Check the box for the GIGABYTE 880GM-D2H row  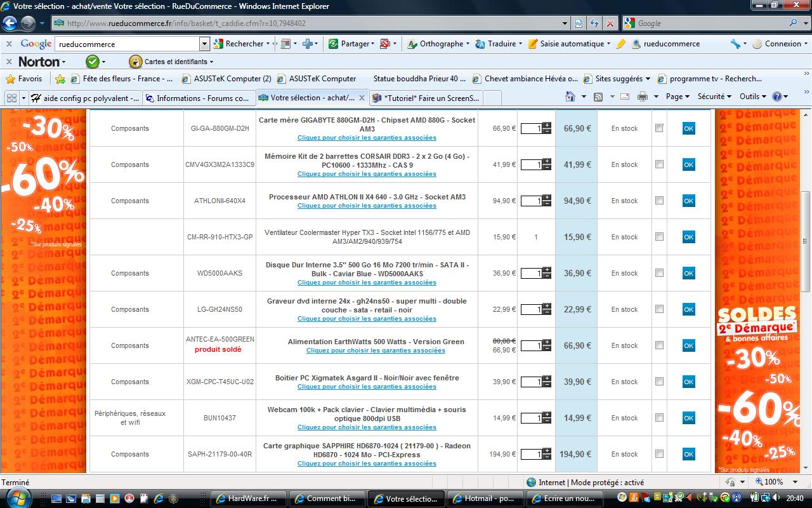pos(659,128)
